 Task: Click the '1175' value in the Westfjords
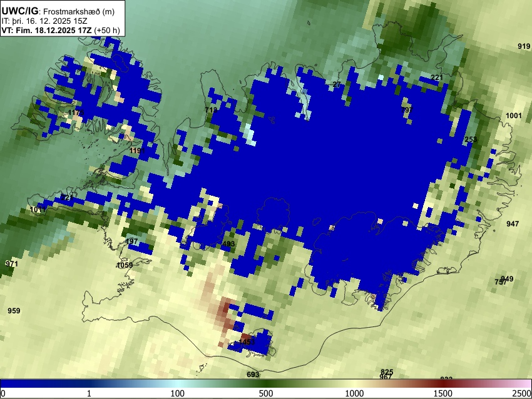coord(76,113)
